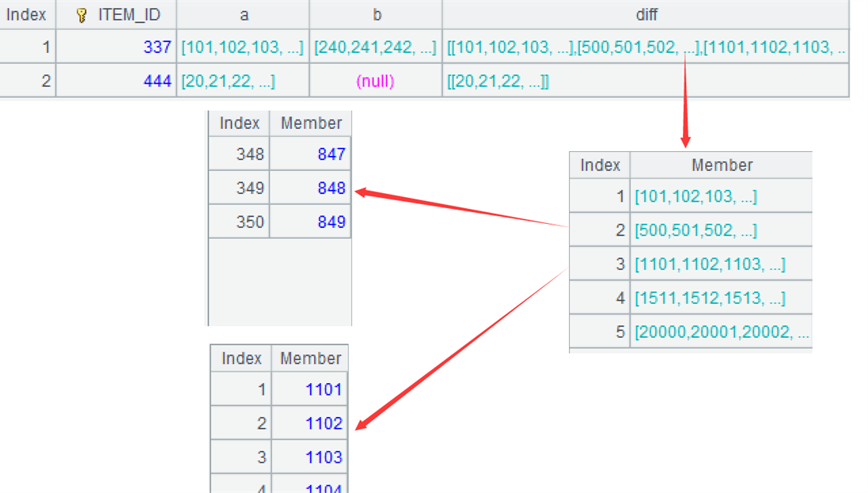Click the key icon beside ITEM_ID
868x493 pixels.
coord(82,15)
